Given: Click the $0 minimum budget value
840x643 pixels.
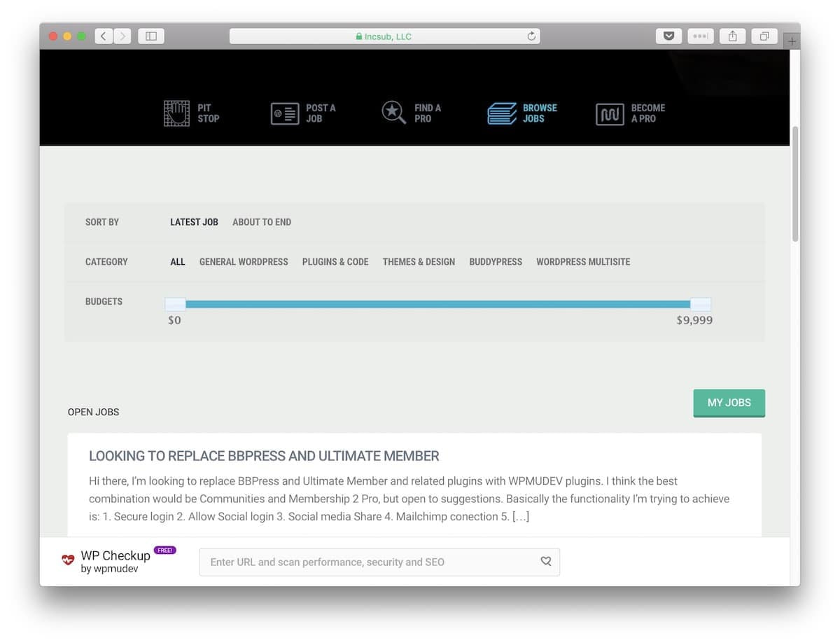Looking at the screenshot, I should click(x=174, y=320).
